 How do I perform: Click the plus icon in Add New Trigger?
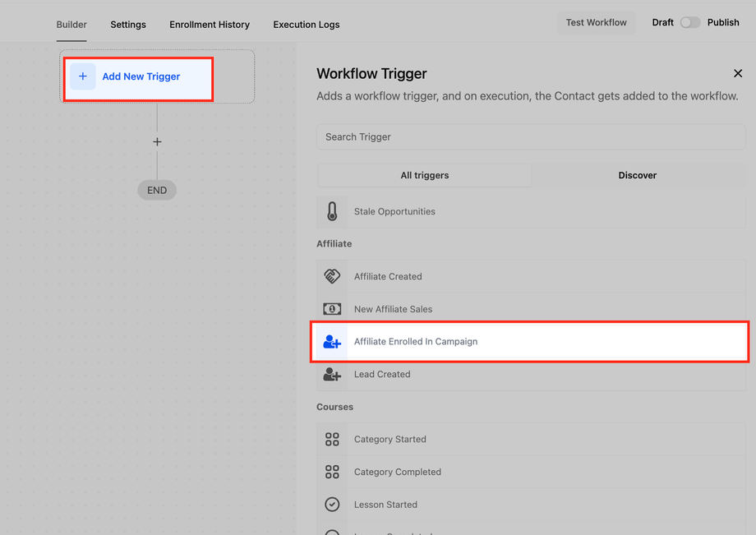pos(83,76)
